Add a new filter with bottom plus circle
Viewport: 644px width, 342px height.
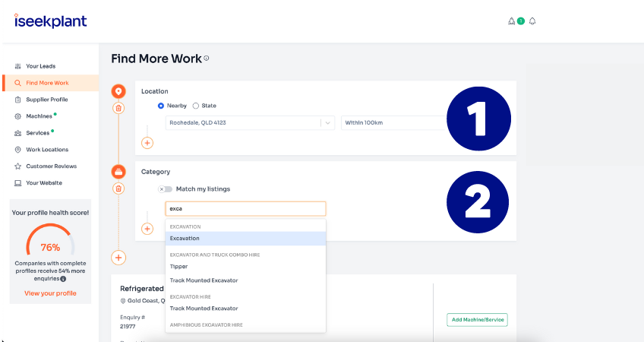(118, 258)
